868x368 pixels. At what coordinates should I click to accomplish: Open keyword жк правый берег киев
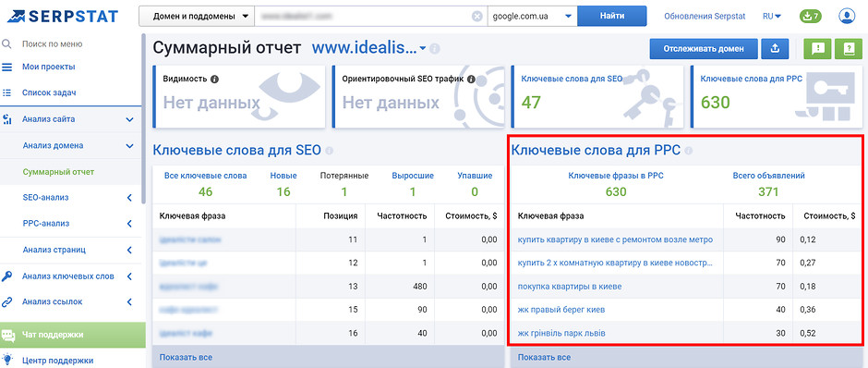point(561,310)
